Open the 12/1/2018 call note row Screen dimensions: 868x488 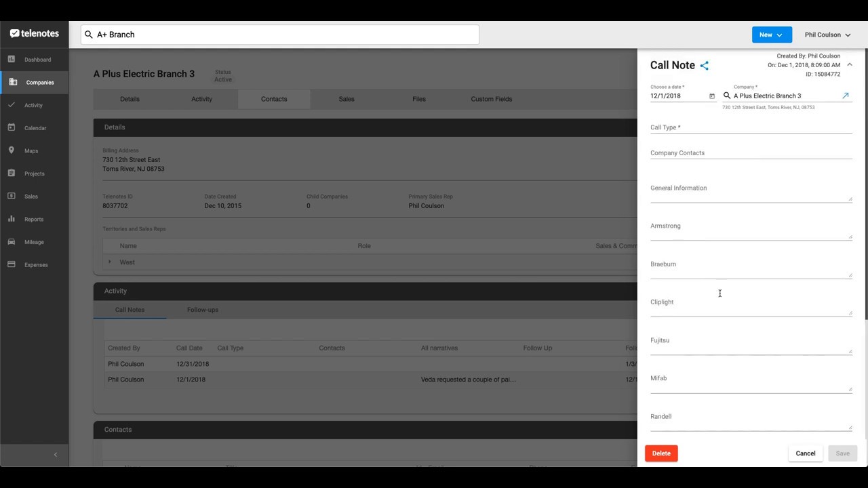point(371,380)
